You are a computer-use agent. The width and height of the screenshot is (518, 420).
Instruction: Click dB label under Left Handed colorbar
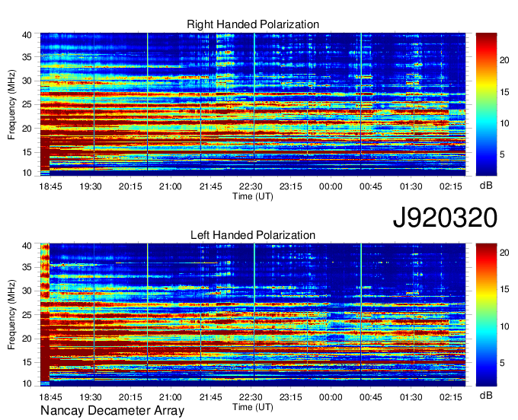(x=486, y=395)
